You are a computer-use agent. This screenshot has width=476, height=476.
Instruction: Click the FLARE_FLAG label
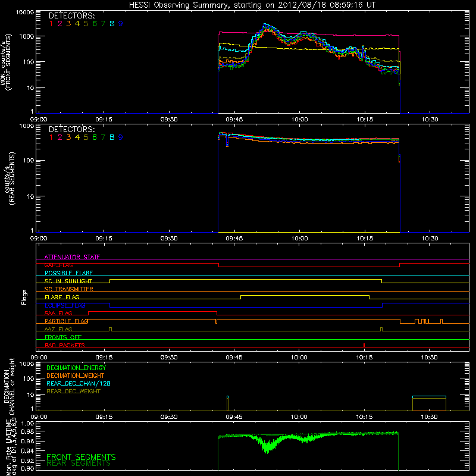(62, 297)
